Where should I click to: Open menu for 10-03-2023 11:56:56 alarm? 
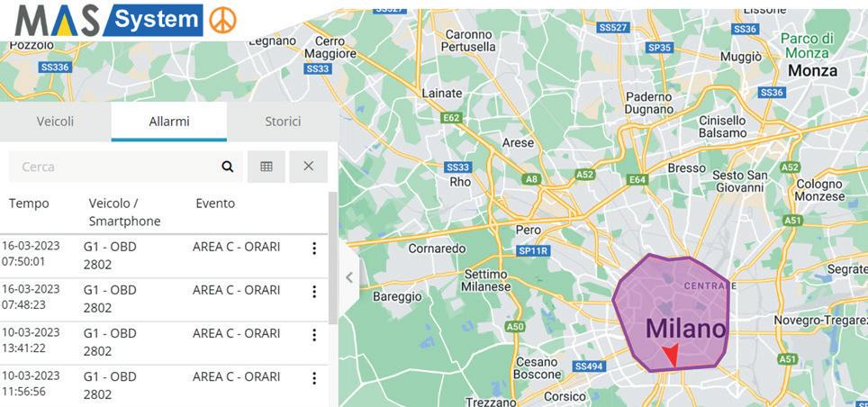(314, 378)
